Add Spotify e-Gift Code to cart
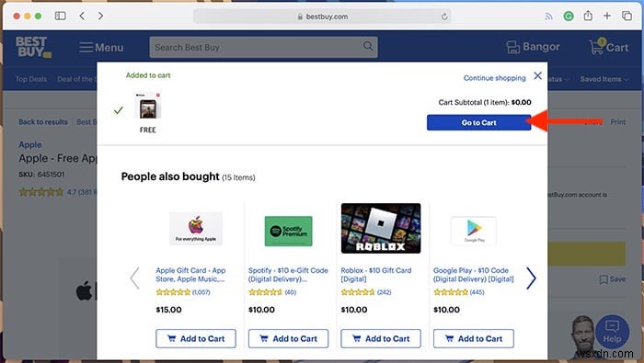Image resolution: width=644 pixels, height=363 pixels. [x=288, y=339]
